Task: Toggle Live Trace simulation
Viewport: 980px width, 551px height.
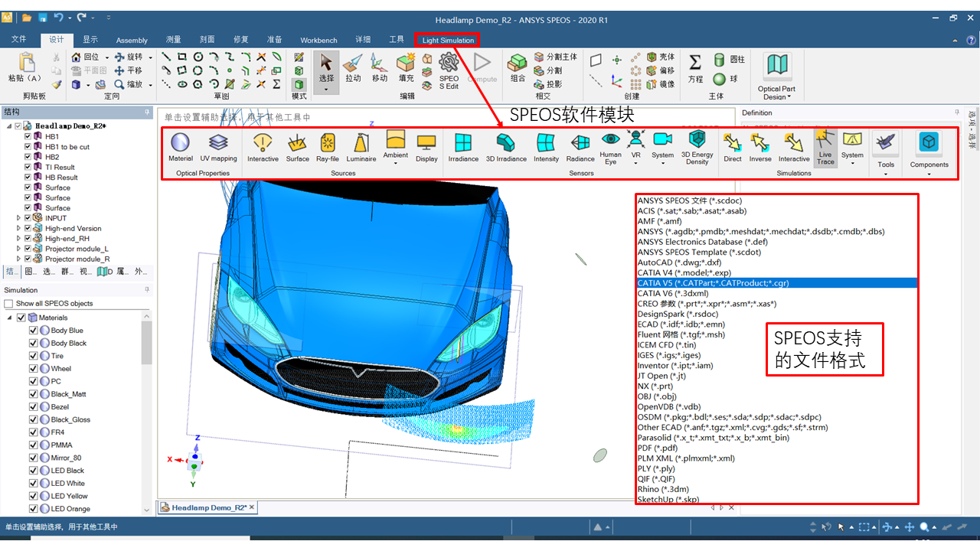Action: 825,147
